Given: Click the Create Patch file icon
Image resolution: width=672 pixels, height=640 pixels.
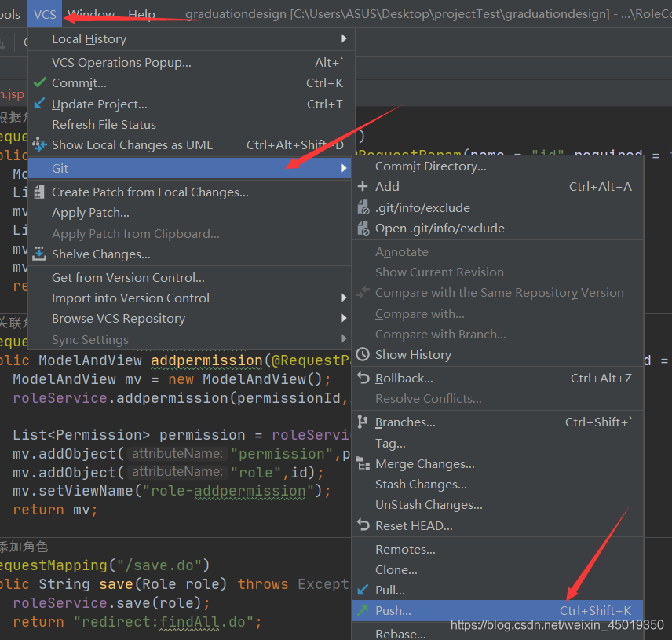Looking at the screenshot, I should pyautogui.click(x=39, y=192).
